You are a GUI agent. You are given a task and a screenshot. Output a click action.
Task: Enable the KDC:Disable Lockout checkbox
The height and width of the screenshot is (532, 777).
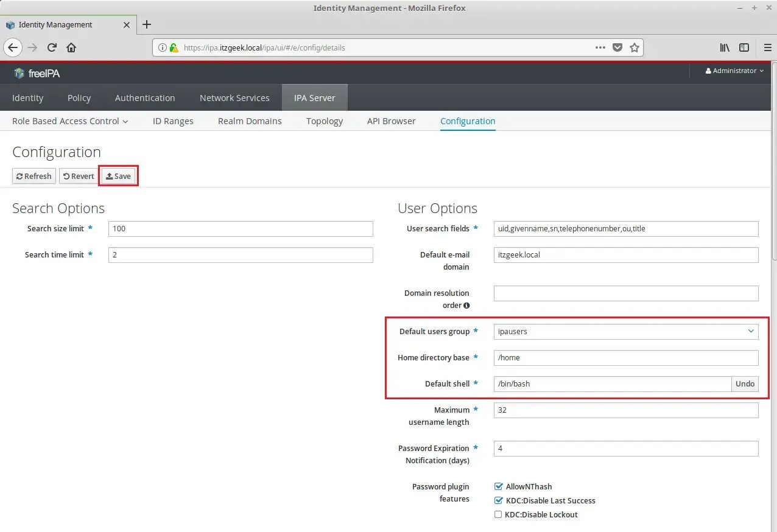tap(498, 514)
